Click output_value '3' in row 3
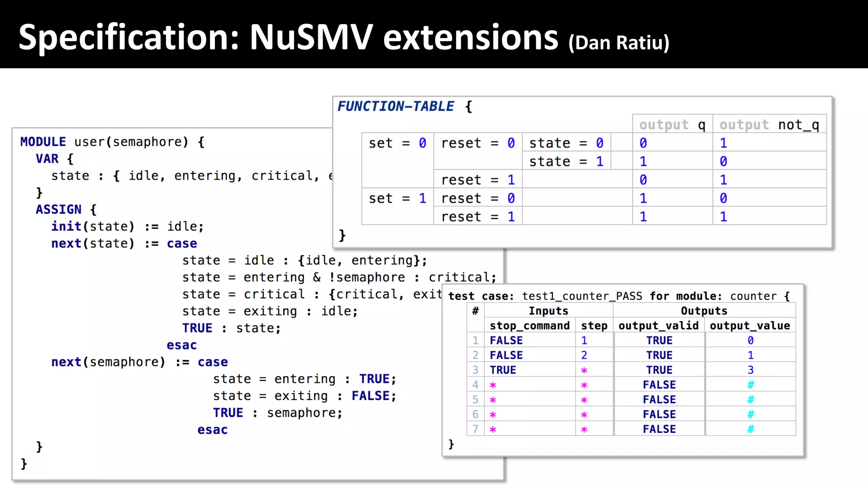The height and width of the screenshot is (488, 868). (751, 370)
